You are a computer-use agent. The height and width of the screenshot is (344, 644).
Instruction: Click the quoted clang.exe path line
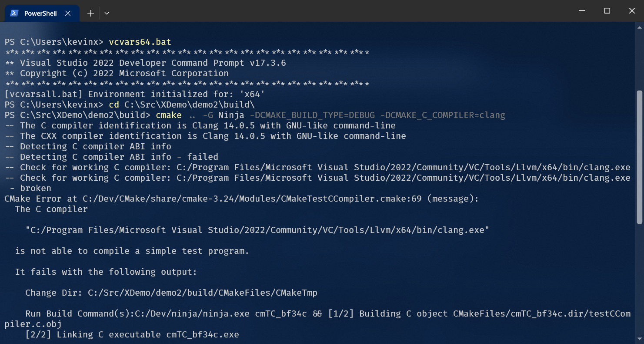[x=257, y=230]
